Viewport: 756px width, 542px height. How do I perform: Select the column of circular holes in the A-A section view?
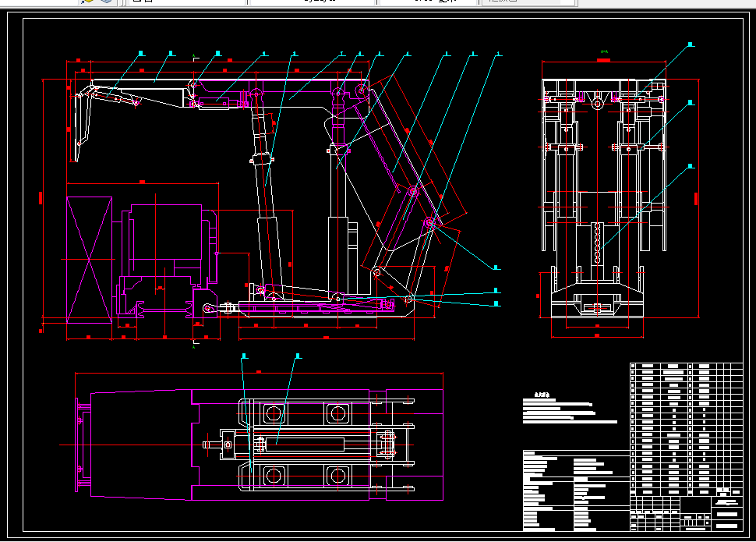pyautogui.click(x=597, y=243)
